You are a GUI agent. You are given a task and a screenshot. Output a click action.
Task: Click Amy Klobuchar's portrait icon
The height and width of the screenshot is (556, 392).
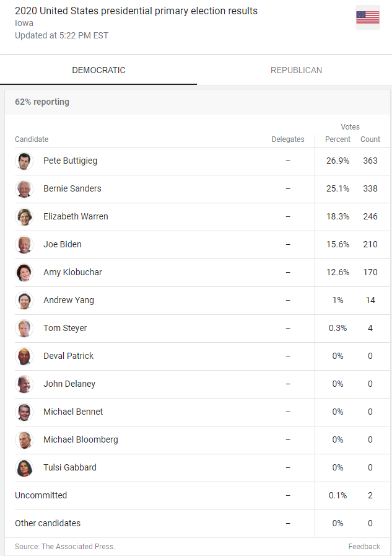(x=24, y=273)
